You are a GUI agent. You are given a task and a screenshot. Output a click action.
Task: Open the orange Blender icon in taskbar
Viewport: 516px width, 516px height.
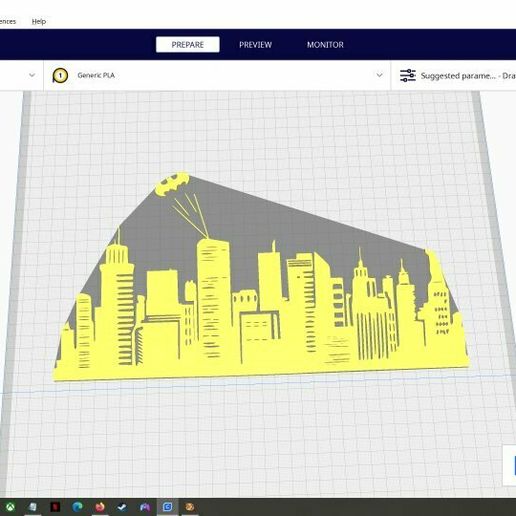pyautogui.click(x=190, y=507)
